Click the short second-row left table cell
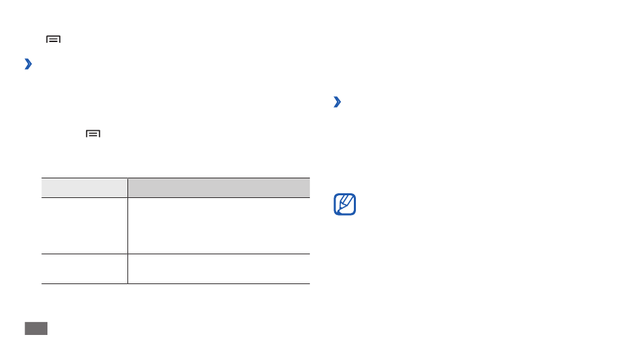This screenshot has height=337, width=644. [84, 269]
